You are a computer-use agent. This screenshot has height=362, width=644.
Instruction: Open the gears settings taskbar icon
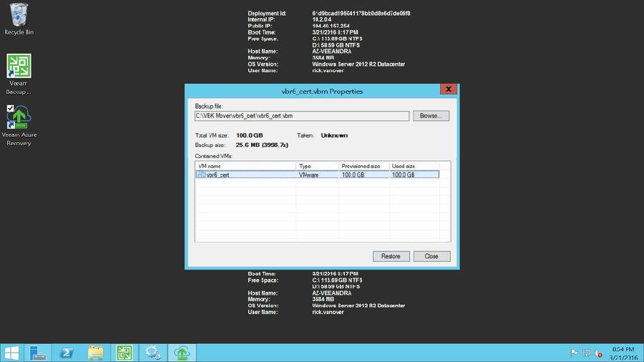[153, 353]
